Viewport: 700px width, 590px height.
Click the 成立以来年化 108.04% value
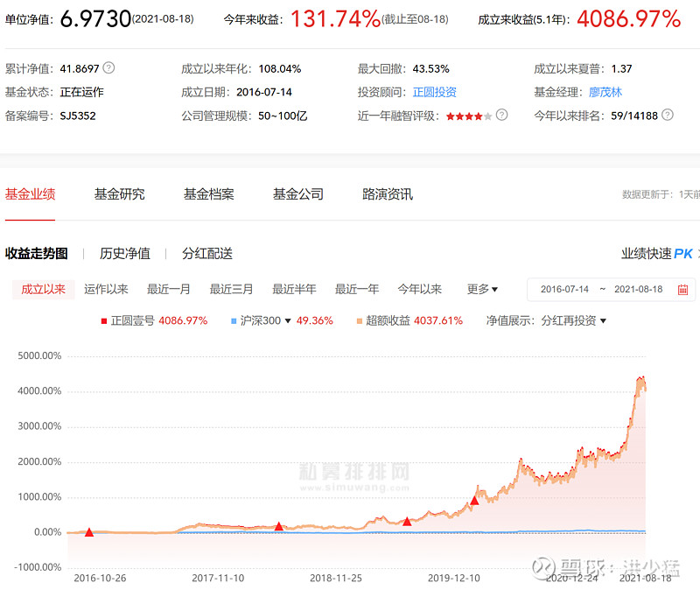coord(280,69)
